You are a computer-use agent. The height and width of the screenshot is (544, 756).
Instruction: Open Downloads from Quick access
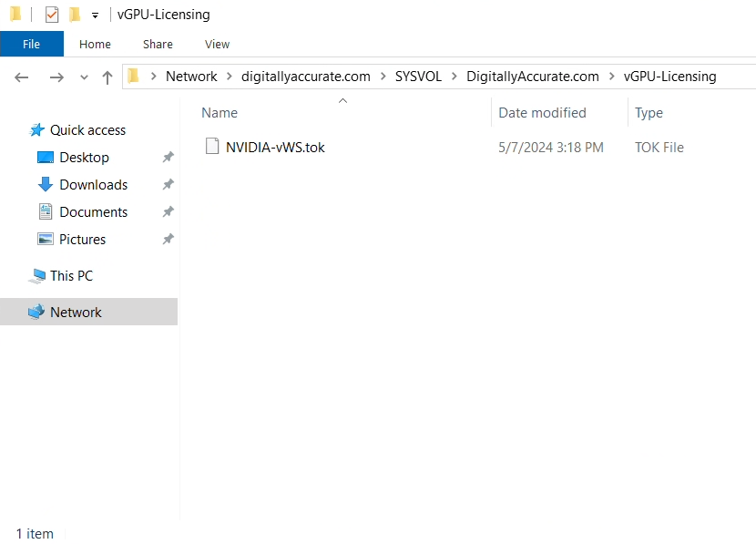[94, 185]
